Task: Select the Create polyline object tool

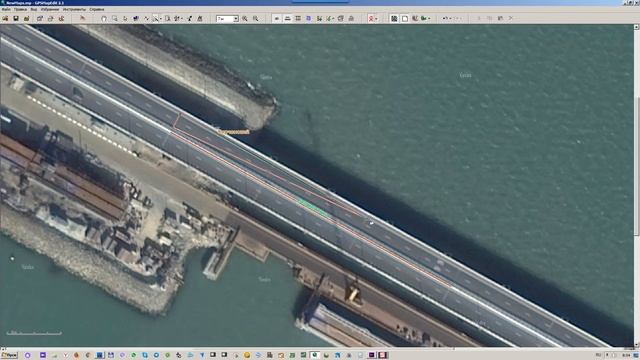Action: pyautogui.click(x=147, y=18)
